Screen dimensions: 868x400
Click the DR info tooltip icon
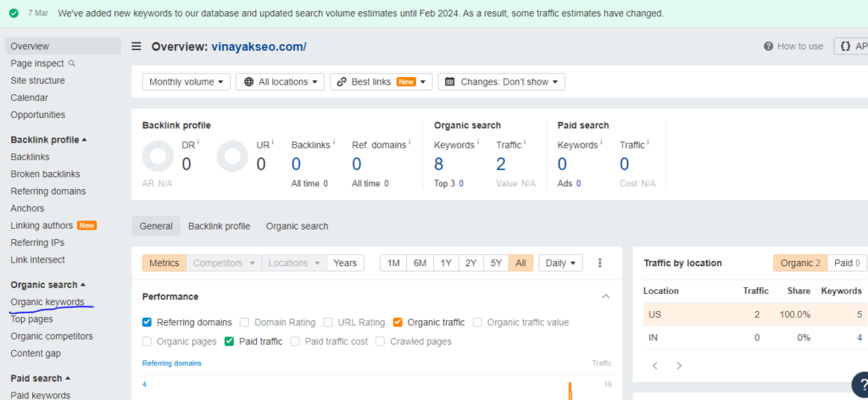click(x=198, y=142)
